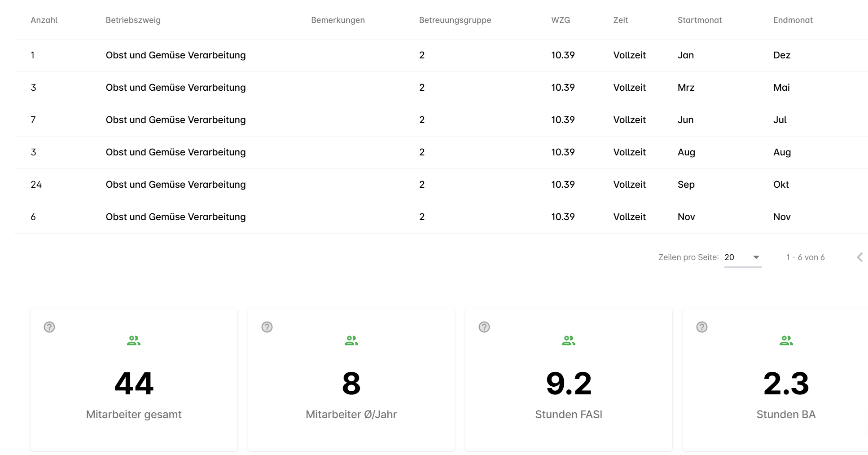Click people icon above the 44 total
Viewport: 868px width, 455px height.
[x=134, y=341]
